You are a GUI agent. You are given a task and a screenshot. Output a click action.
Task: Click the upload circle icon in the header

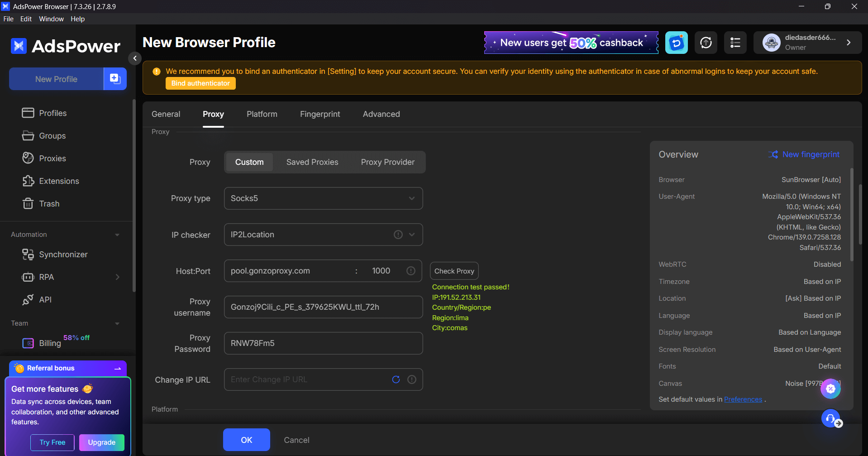pyautogui.click(x=706, y=43)
